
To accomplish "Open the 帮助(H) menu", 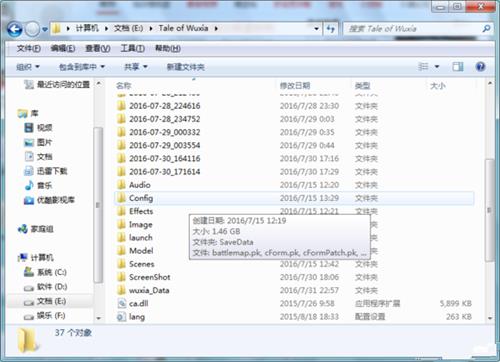I will (x=168, y=49).
